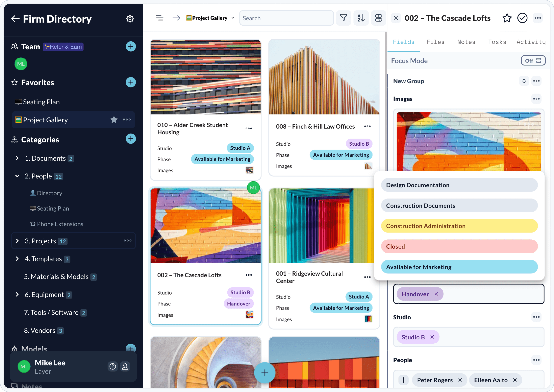Unfavorite Project Gallery with the star icon
This screenshot has width=554, height=392.
click(x=114, y=119)
